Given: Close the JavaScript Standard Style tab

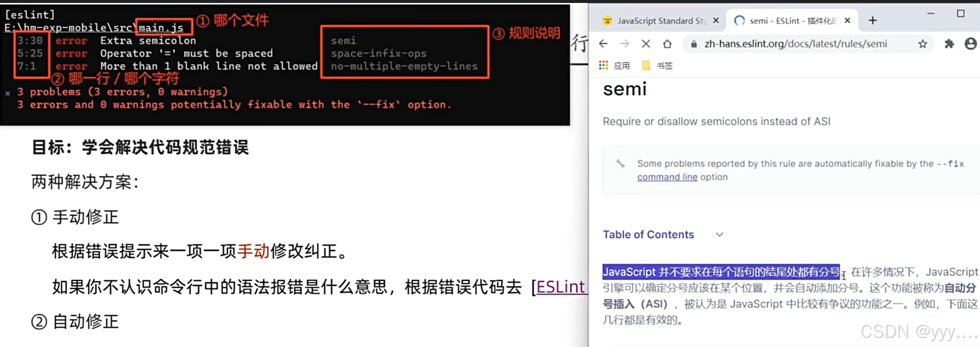Looking at the screenshot, I should pyautogui.click(x=716, y=20).
